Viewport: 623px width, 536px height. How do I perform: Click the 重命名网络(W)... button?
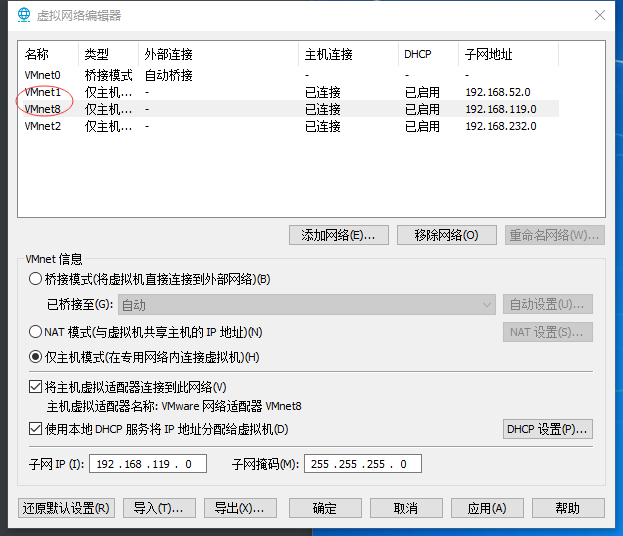(555, 235)
